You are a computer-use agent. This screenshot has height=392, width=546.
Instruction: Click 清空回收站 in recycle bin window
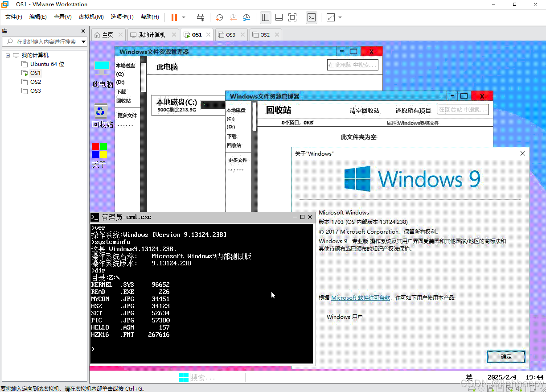[365, 111]
